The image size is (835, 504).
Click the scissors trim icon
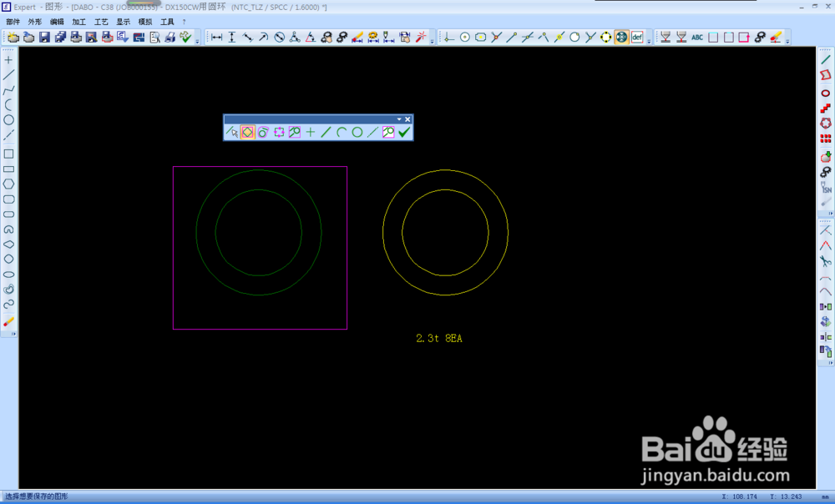coord(826,261)
